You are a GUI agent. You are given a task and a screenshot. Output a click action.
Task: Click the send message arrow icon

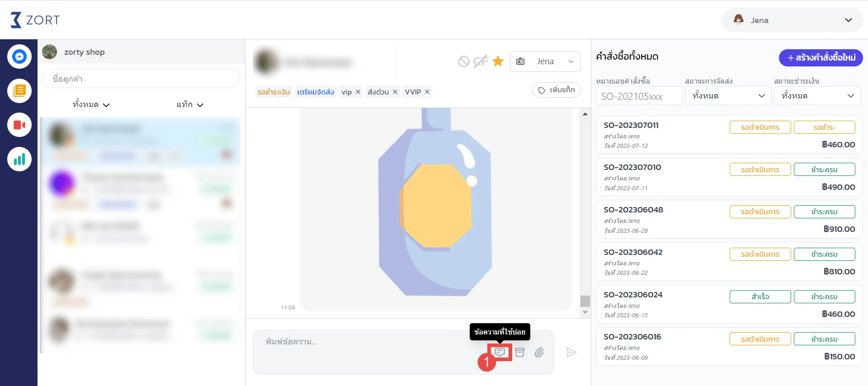571,353
